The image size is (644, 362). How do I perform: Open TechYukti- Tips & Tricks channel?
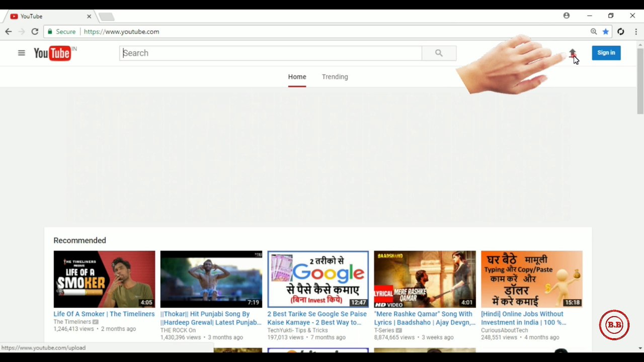297,330
